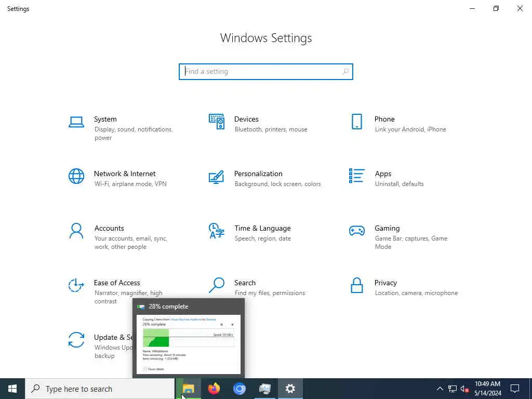Screen dimensions: 532x399
Task: Open Privacy via the padlock icon
Action: pos(356,285)
